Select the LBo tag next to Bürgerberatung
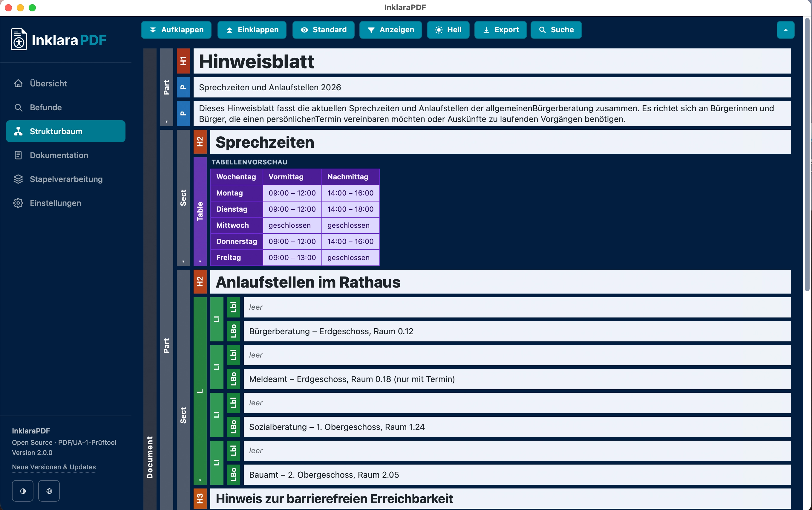The image size is (812, 510). 233,331
